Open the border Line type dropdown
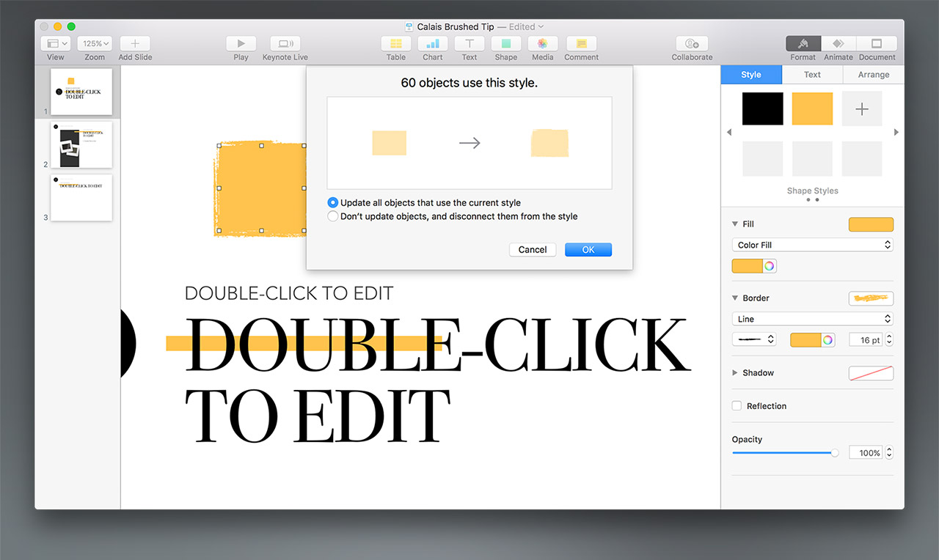 [x=812, y=319]
